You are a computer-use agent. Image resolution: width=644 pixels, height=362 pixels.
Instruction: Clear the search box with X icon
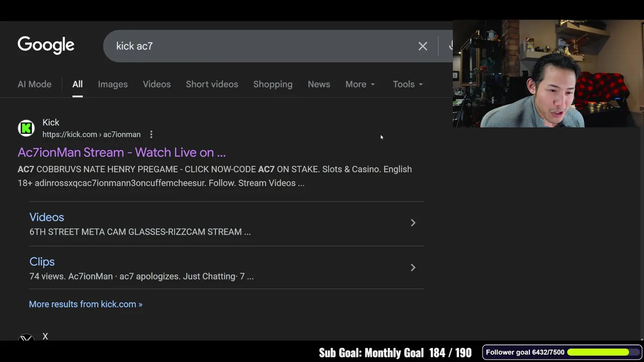tap(423, 46)
